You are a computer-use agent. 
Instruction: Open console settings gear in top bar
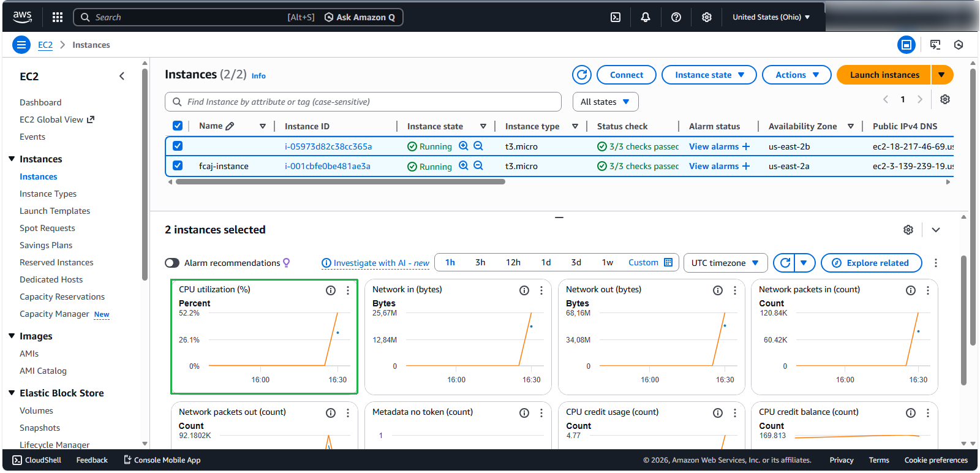[707, 17]
